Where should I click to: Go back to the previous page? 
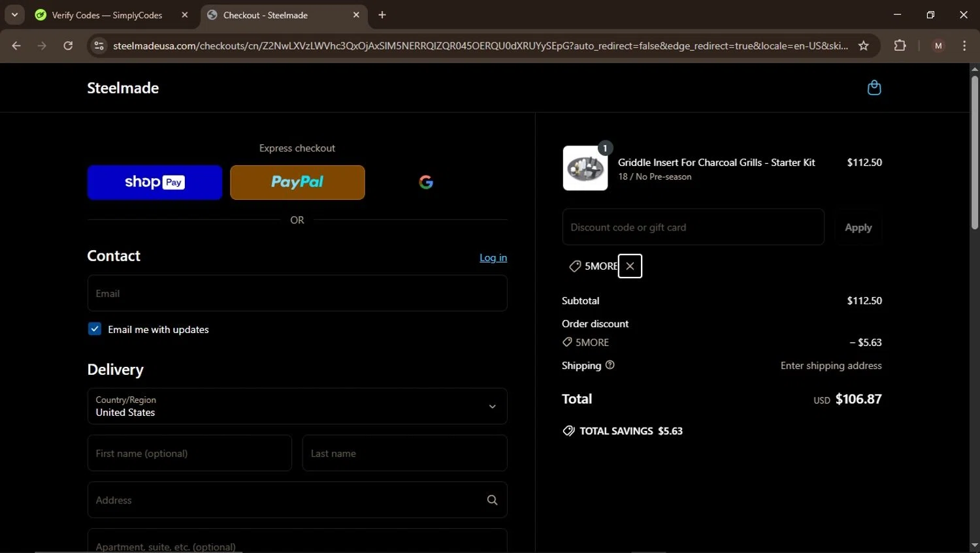click(16, 46)
